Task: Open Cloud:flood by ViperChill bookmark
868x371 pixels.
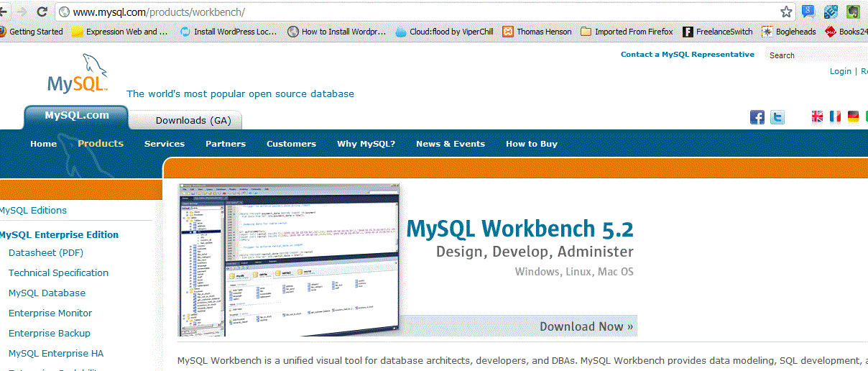Action: coord(445,32)
